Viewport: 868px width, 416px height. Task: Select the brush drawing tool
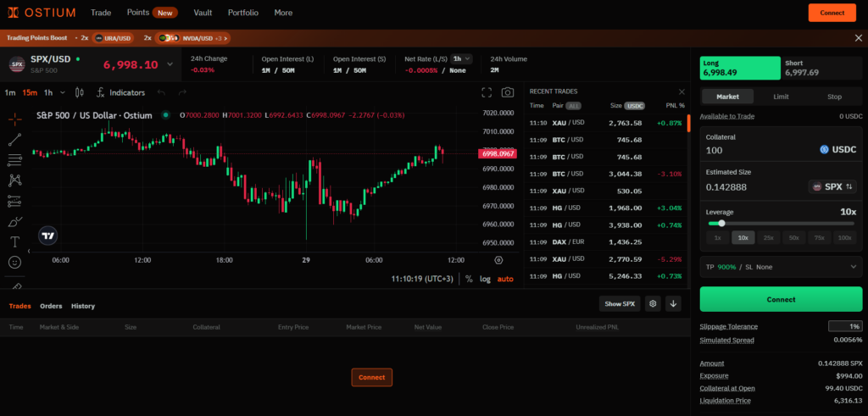[x=14, y=221]
